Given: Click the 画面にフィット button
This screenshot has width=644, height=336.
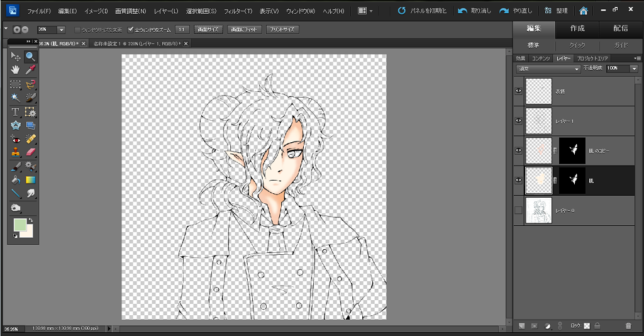Looking at the screenshot, I should pyautogui.click(x=243, y=30).
